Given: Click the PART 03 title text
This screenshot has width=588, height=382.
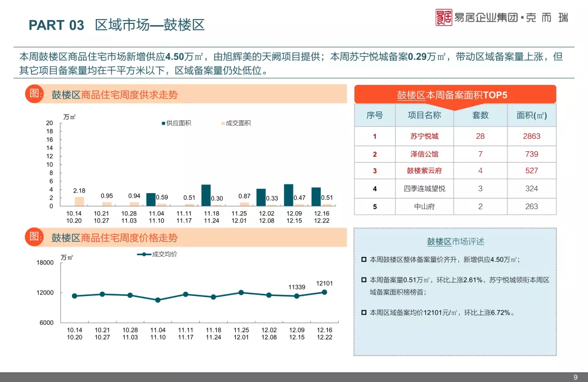Looking at the screenshot, I should point(57,25).
